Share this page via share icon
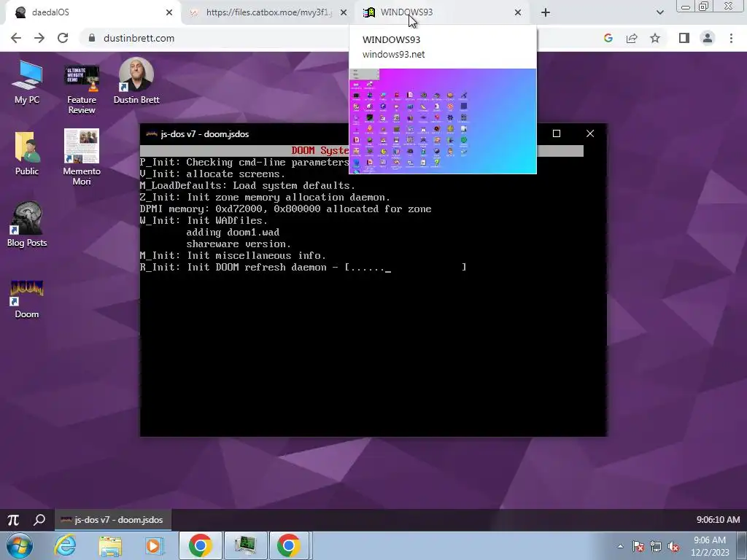The image size is (747, 560). [632, 38]
